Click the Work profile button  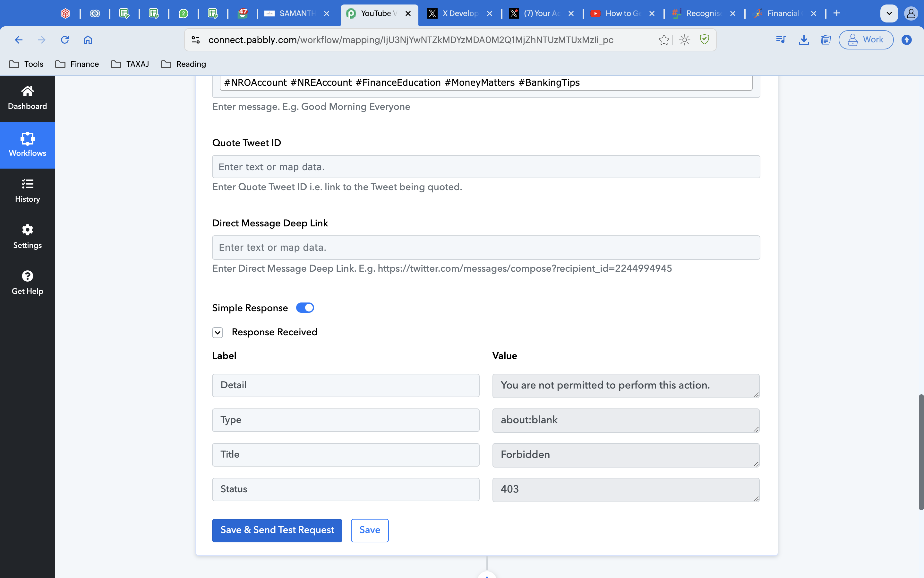tap(866, 40)
